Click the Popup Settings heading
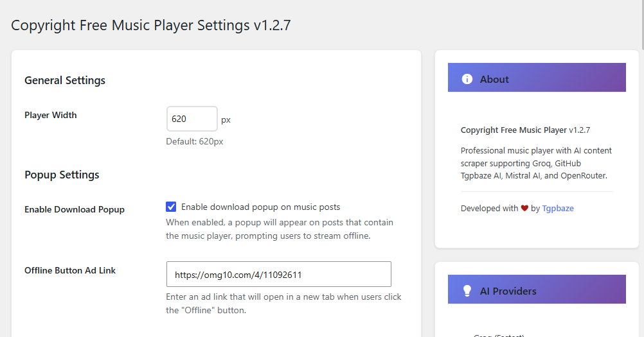Viewport: 644px width, 337px height. pos(62,175)
